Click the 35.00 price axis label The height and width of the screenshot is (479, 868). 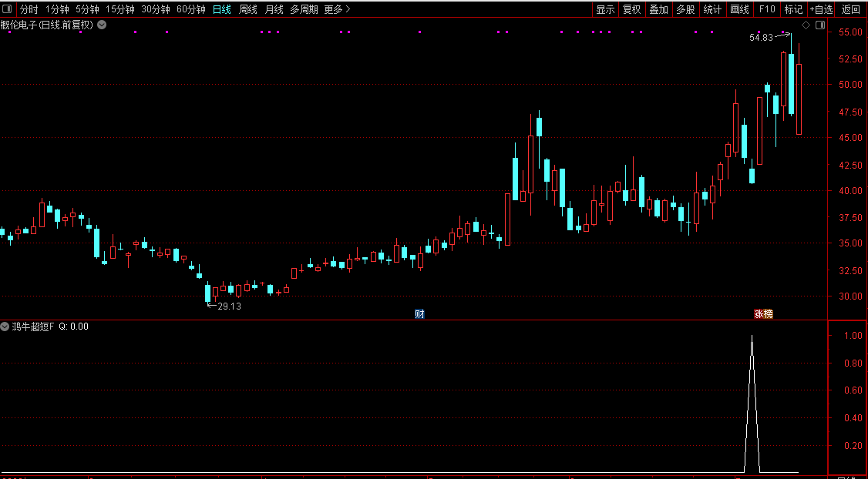click(x=849, y=243)
